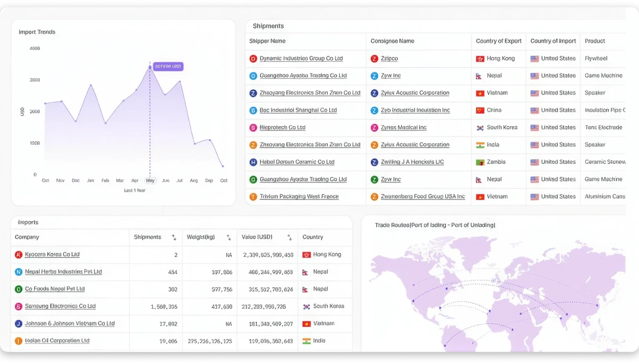This screenshot has width=639, height=364.
Task: Click the Consignee Name column header
Action: [392, 41]
